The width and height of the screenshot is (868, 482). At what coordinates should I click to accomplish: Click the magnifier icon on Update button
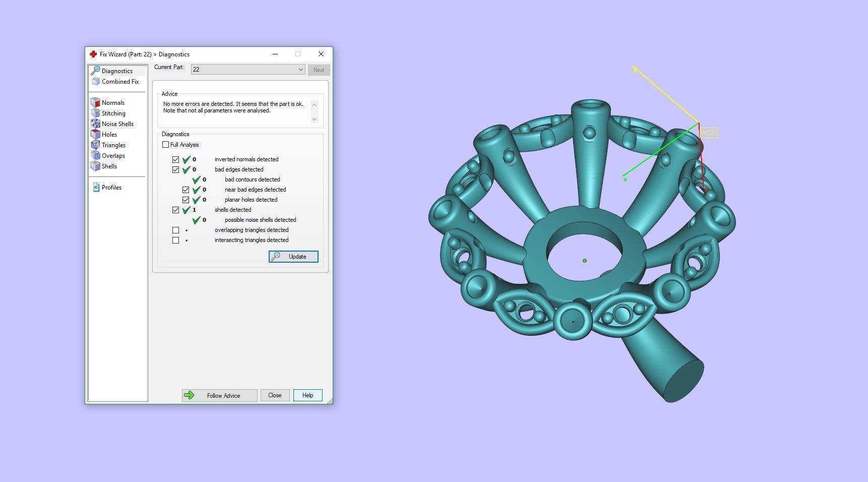(275, 257)
